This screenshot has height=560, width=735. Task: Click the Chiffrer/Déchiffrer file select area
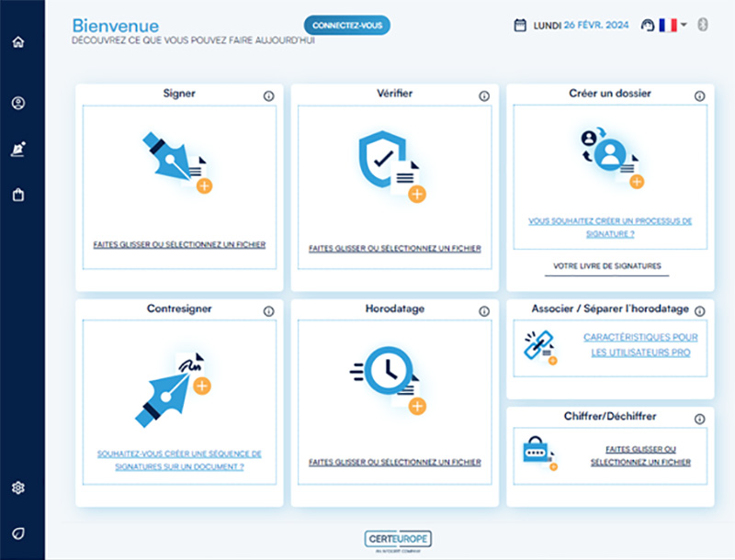(640, 455)
